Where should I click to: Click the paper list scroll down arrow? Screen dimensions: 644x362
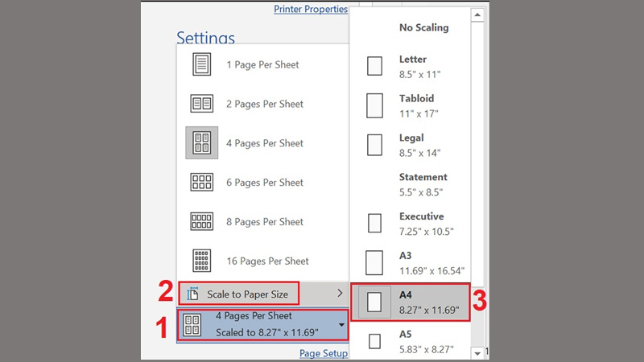pos(477,353)
